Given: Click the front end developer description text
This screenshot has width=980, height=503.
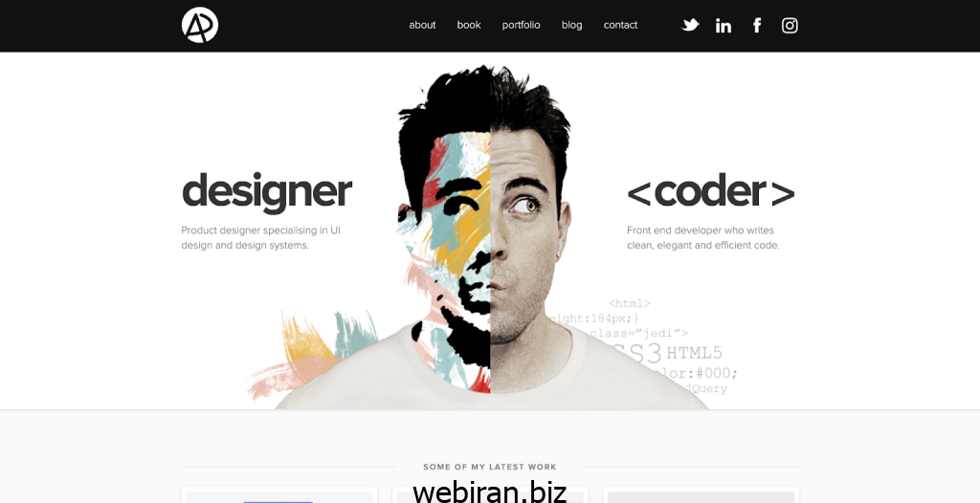Looking at the screenshot, I should tap(703, 238).
